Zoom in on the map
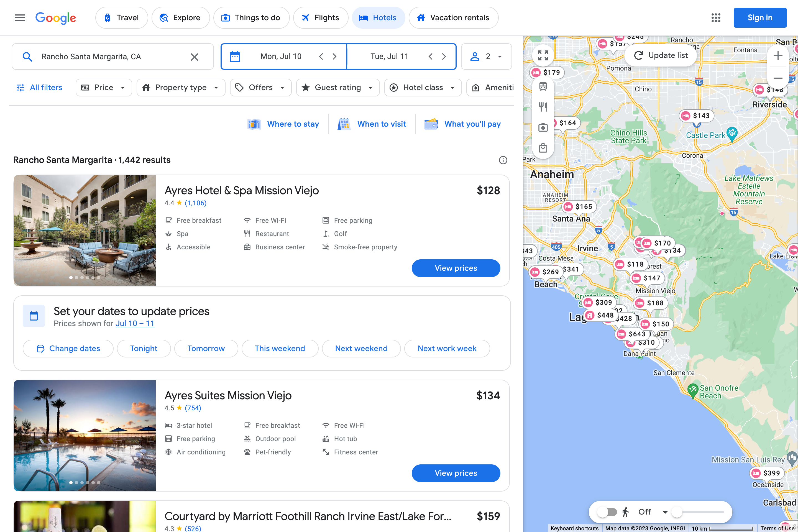The height and width of the screenshot is (532, 798). pos(778,56)
